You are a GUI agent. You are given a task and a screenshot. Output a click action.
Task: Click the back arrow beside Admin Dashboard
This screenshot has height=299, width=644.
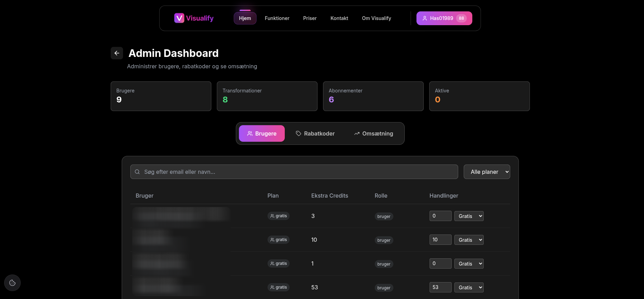117,53
